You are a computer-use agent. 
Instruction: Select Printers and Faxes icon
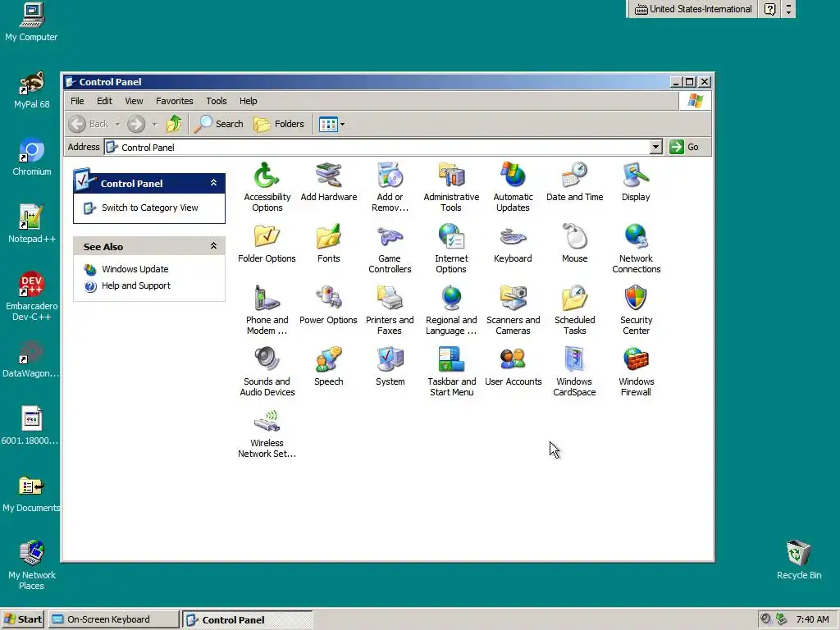tap(390, 309)
